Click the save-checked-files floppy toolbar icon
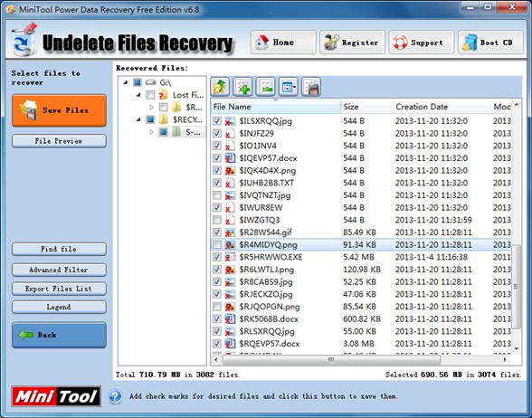This screenshot has height=418, width=532. pos(311,87)
